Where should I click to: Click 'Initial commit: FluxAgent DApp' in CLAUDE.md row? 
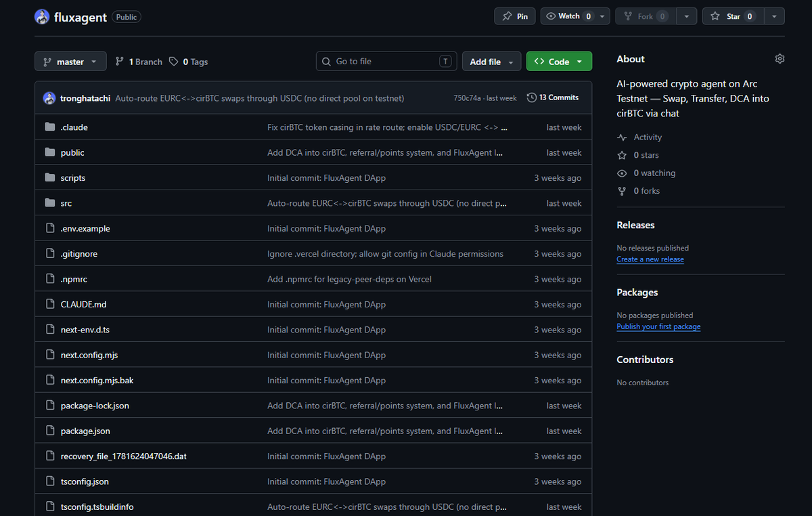click(x=326, y=305)
